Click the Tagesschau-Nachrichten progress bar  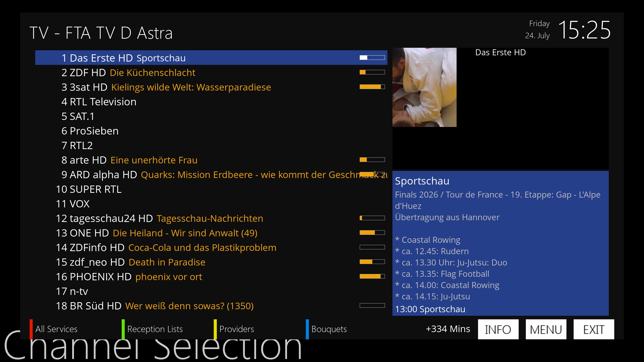click(x=372, y=218)
